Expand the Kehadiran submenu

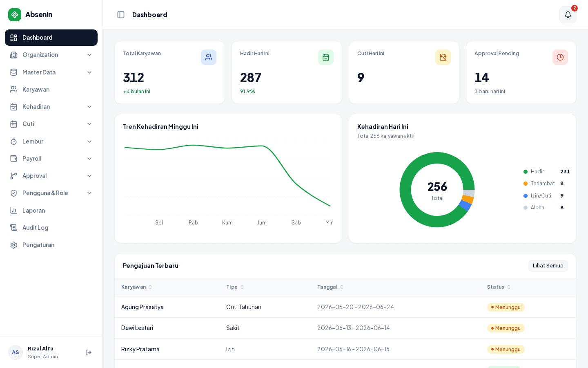coord(51,107)
